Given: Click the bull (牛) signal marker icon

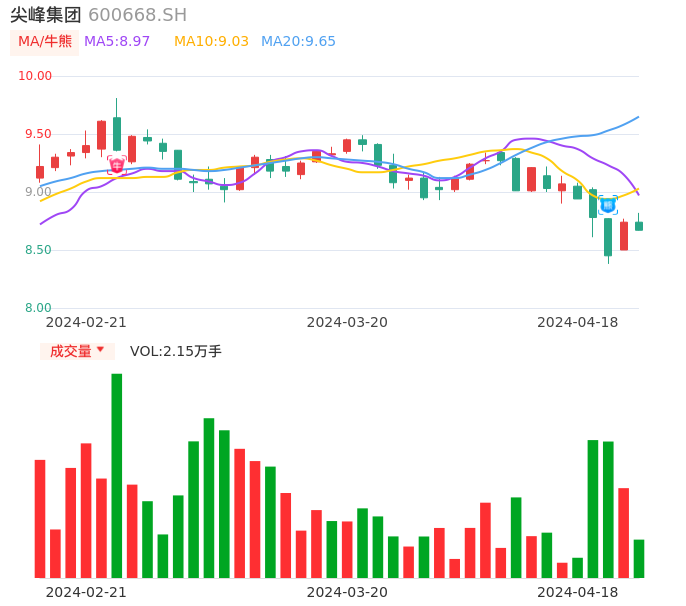Looking at the screenshot, I should click(x=117, y=165).
